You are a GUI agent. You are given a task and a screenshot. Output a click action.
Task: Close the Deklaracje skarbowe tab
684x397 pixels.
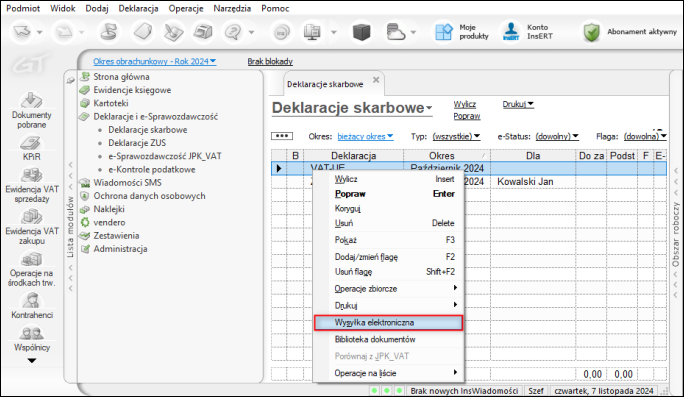coord(376,80)
